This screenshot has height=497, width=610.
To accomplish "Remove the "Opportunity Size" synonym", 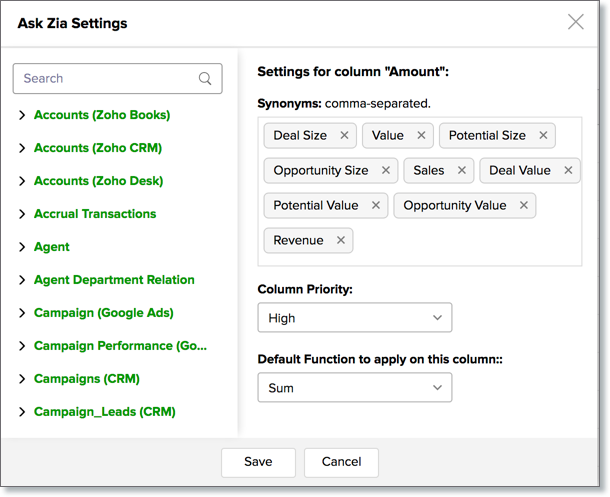I will tap(386, 171).
